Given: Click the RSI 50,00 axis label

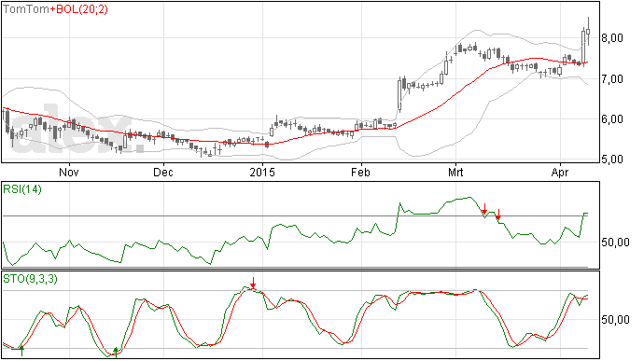Looking at the screenshot, I should pyautogui.click(x=615, y=243).
